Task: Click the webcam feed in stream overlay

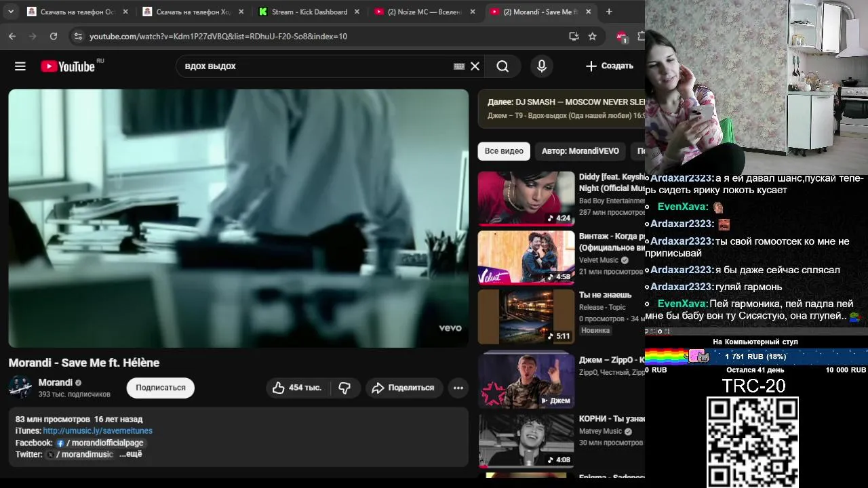Action: (756, 87)
